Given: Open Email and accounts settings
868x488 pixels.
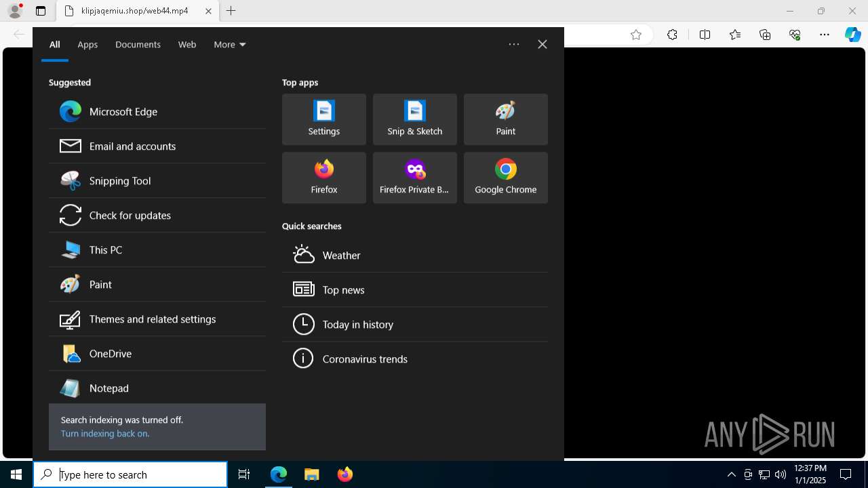Looking at the screenshot, I should 157,146.
